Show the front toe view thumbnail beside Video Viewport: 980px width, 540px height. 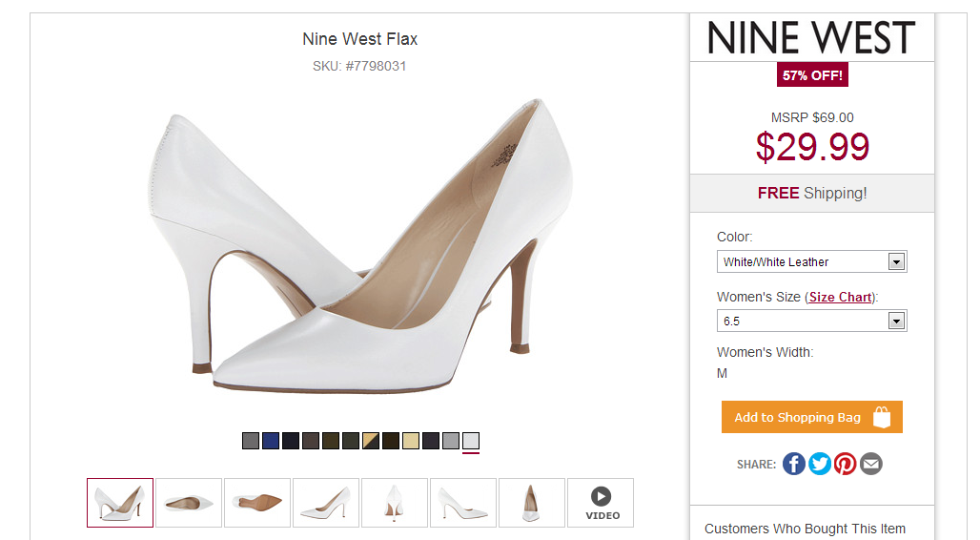[x=532, y=503]
